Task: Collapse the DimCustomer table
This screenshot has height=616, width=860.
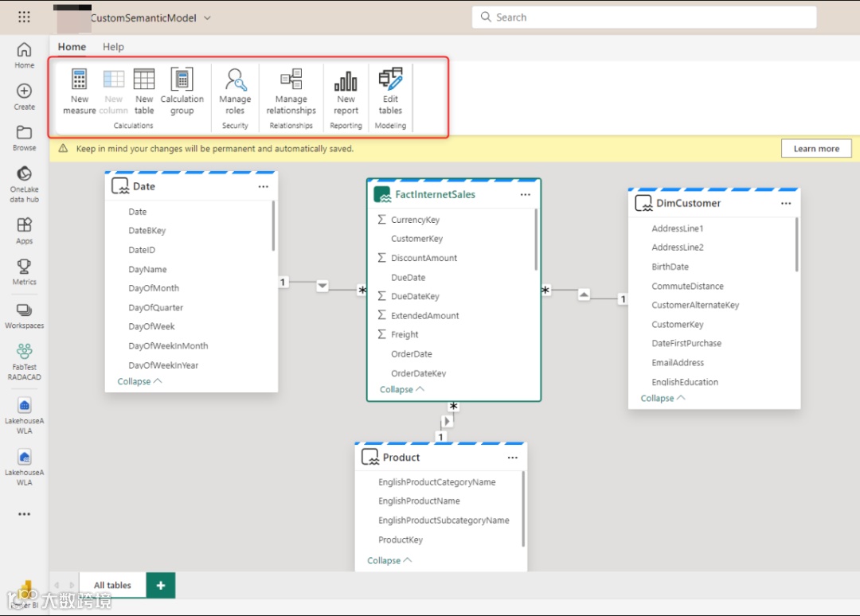Action: coord(663,399)
